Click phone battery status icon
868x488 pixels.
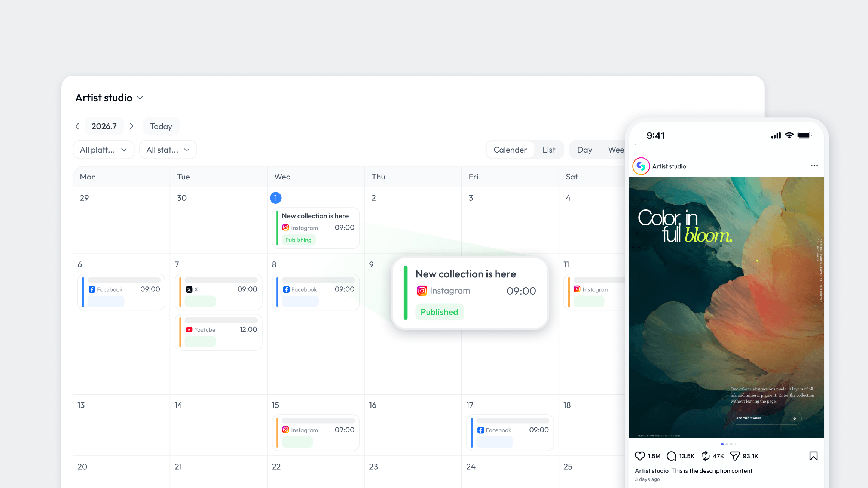tap(804, 135)
